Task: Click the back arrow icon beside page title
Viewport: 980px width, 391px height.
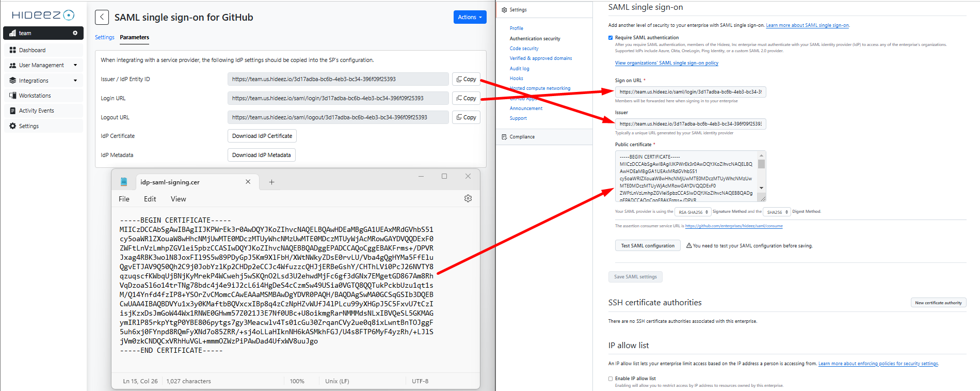Action: point(102,18)
